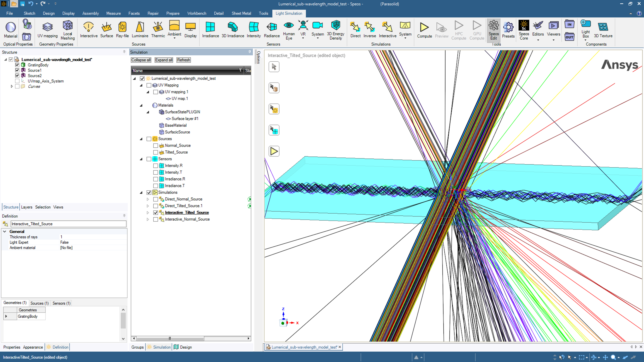Create an Interactive simulation
The width and height of the screenshot is (644, 362).
click(388, 30)
